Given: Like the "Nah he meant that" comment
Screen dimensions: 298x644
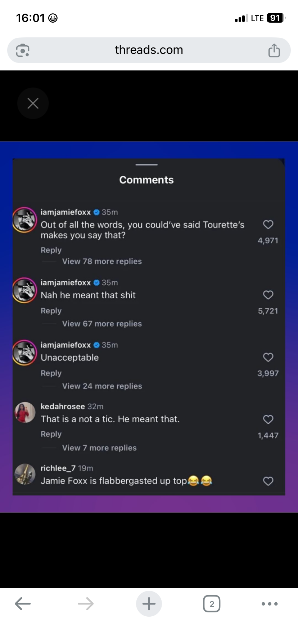Looking at the screenshot, I should point(268,295).
